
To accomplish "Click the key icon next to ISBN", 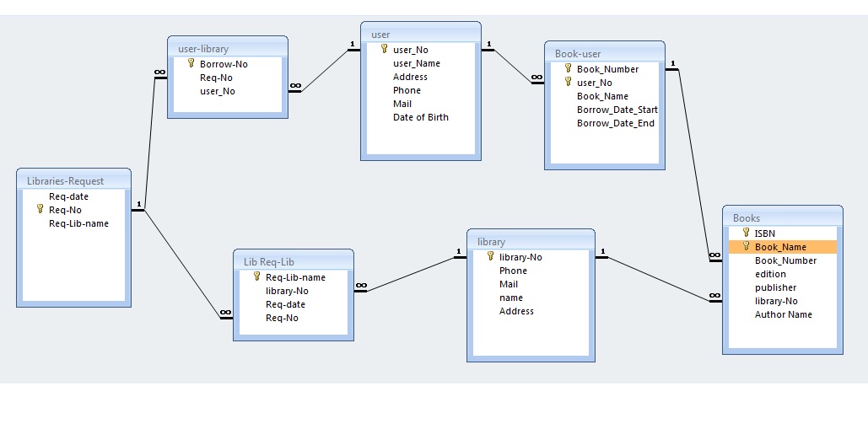I will pos(746,233).
